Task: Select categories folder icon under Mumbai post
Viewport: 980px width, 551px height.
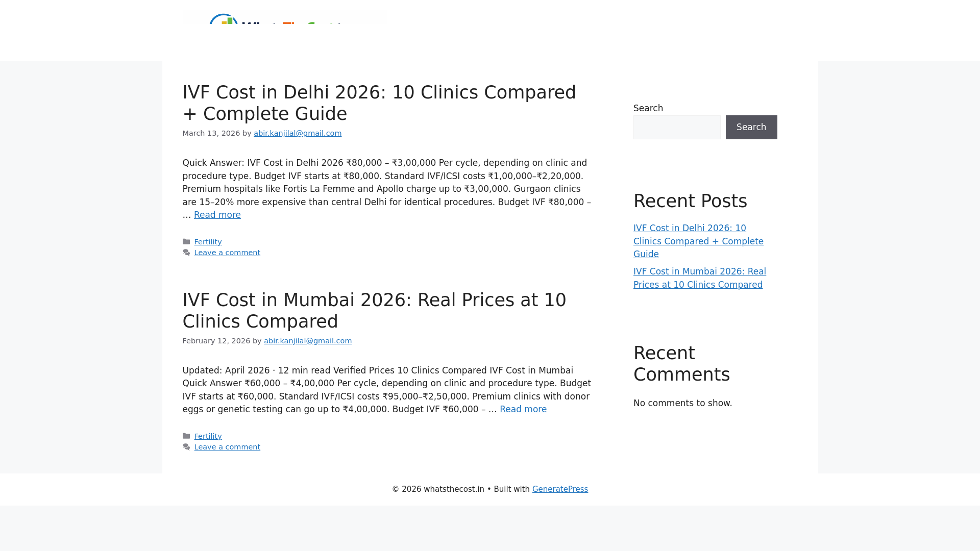Action: point(186,436)
